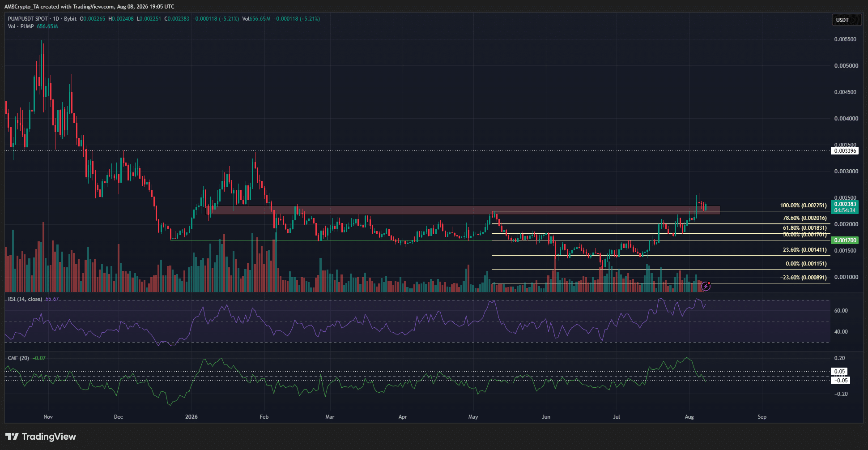This screenshot has height=450, width=868.
Task: Click the Nov label on the time axis
Action: coord(48,417)
